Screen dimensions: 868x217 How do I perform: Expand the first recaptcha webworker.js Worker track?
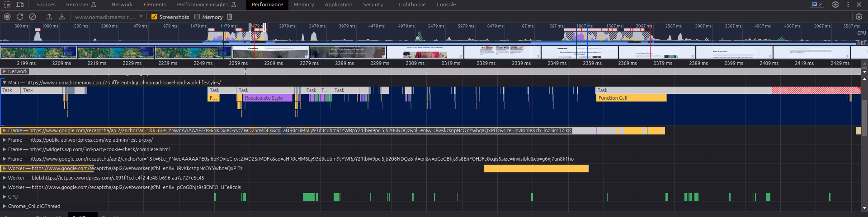[x=5, y=168]
